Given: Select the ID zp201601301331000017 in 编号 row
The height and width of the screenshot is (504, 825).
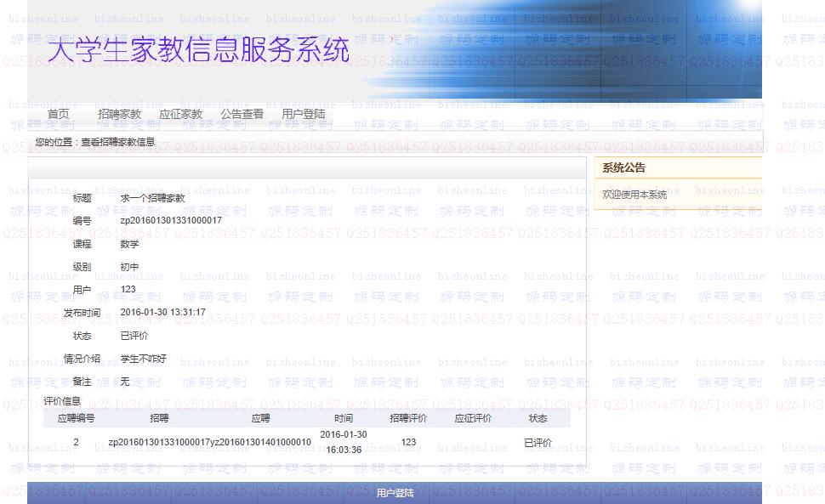Looking at the screenshot, I should click(171, 220).
